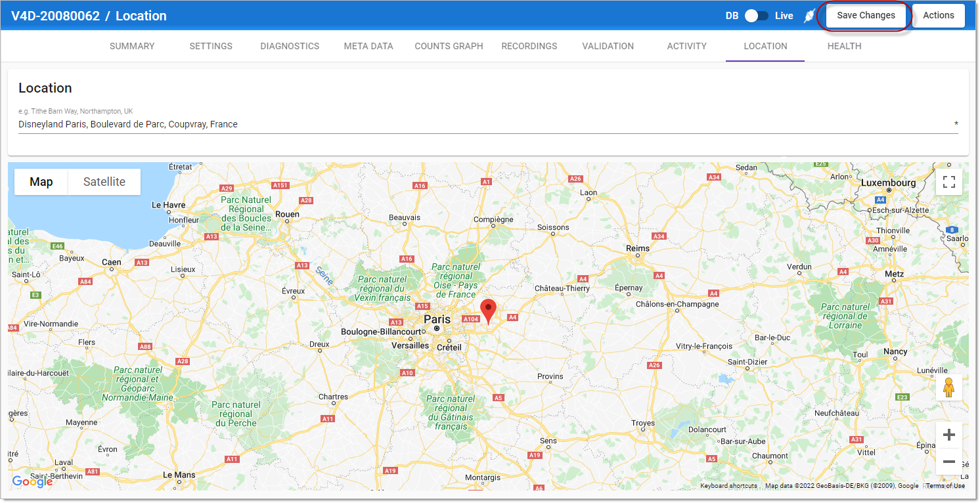The height and width of the screenshot is (503, 980).
Task: Open the Summary tab
Action: [132, 46]
